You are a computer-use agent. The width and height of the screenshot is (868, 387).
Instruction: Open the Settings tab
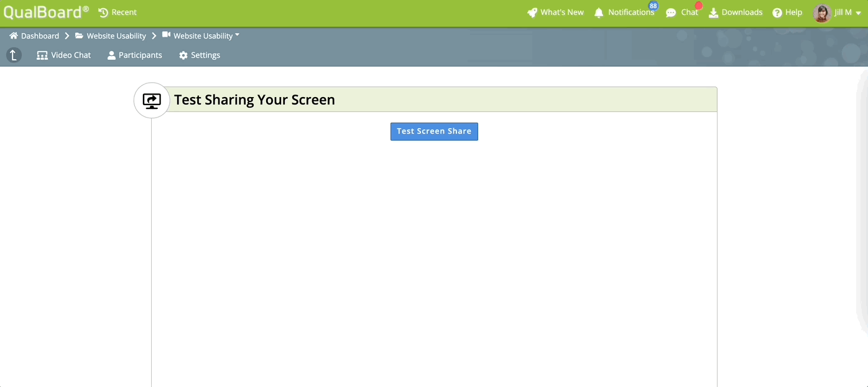click(x=200, y=55)
